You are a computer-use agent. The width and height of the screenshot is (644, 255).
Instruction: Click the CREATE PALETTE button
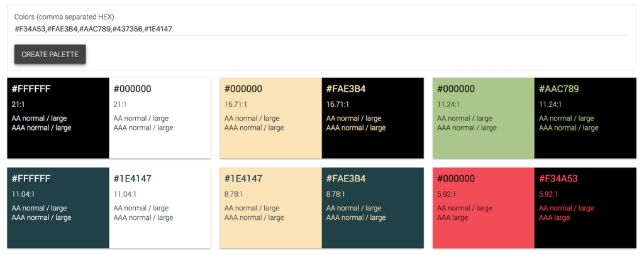click(x=50, y=54)
